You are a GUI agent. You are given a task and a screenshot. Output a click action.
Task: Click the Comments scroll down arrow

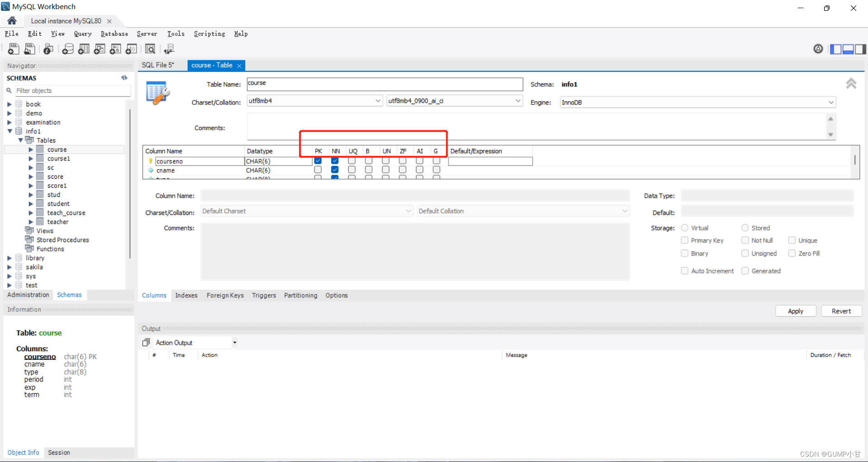pyautogui.click(x=830, y=134)
